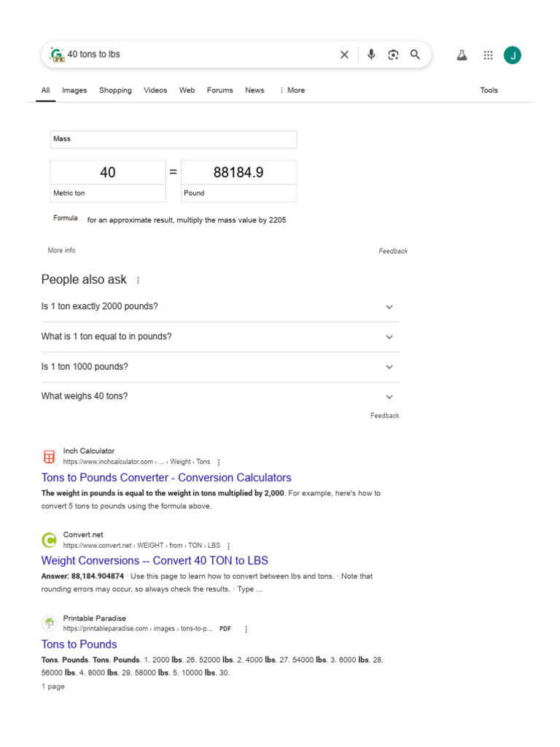
Task: Expand "Is 1 ton exactly 2000 pounds?"
Action: coord(389,307)
